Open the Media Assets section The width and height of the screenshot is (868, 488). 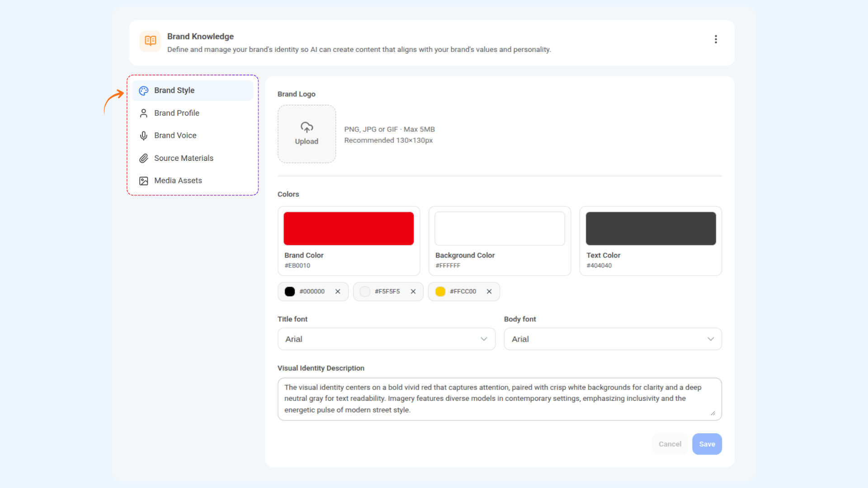click(193, 180)
